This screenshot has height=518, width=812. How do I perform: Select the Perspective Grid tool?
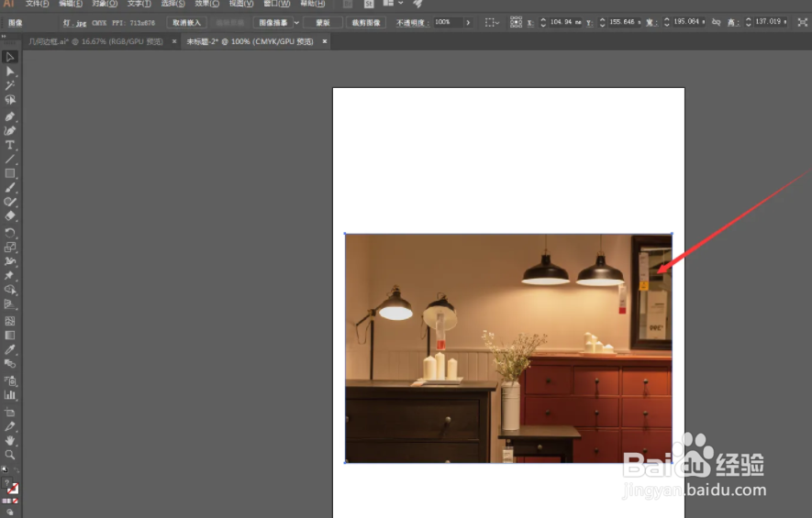coord(10,304)
